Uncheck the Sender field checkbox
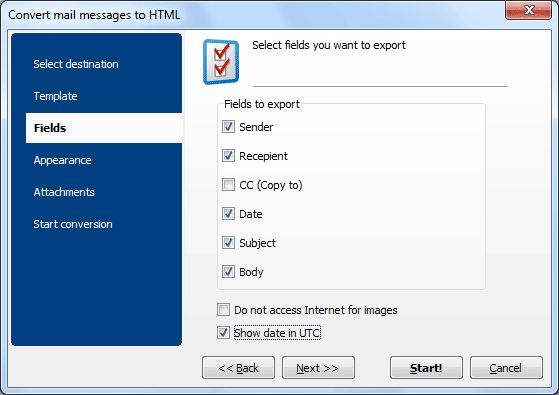This screenshot has height=395, width=559. click(x=228, y=127)
